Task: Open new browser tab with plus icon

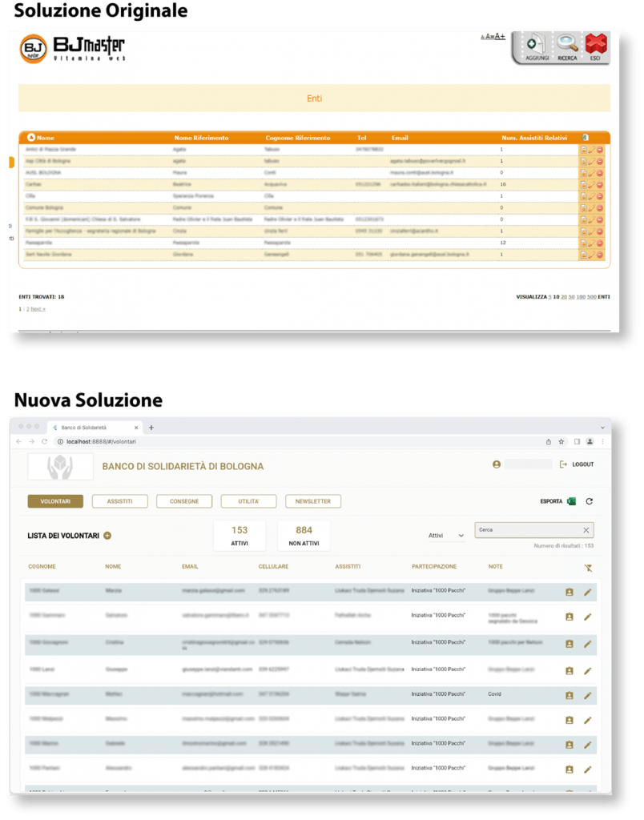Action: coord(151,428)
